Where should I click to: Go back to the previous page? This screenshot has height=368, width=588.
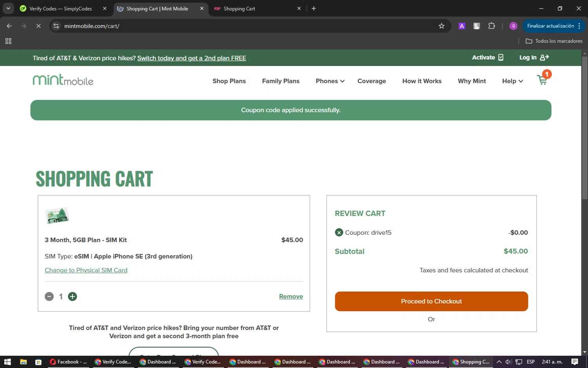coord(9,26)
